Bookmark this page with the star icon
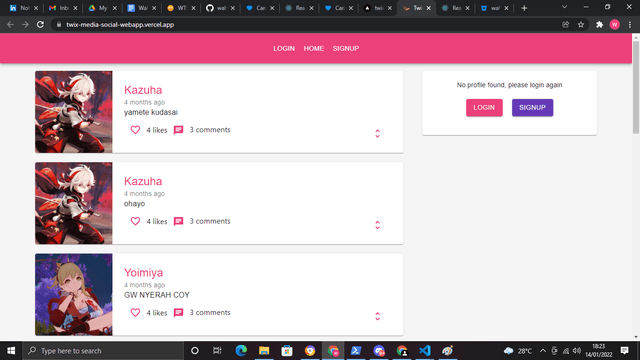The width and height of the screenshot is (640, 360). tap(581, 24)
